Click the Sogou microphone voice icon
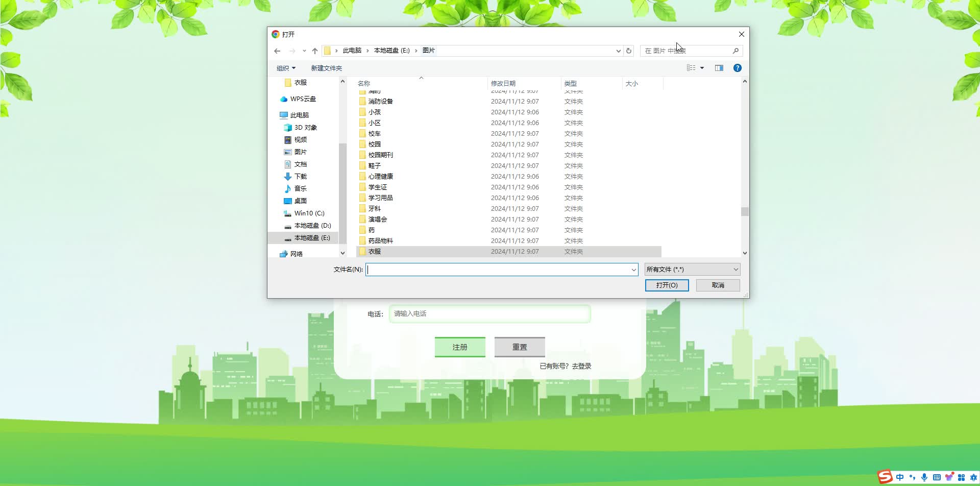This screenshot has height=486, width=980. tap(924, 477)
